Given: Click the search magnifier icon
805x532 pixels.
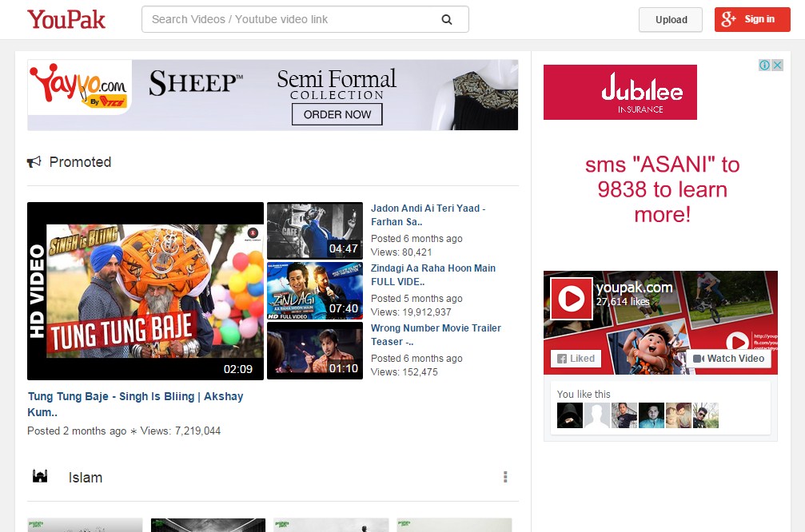Looking at the screenshot, I should 447,19.
